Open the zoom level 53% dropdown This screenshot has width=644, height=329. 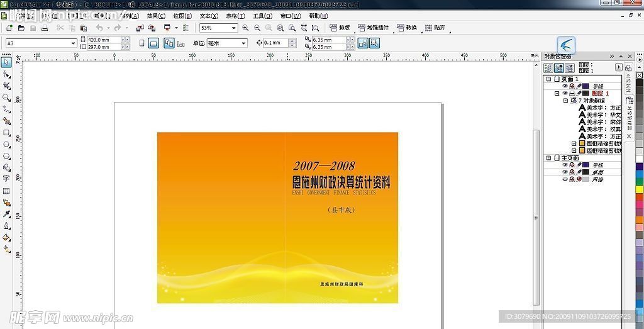tap(234, 28)
